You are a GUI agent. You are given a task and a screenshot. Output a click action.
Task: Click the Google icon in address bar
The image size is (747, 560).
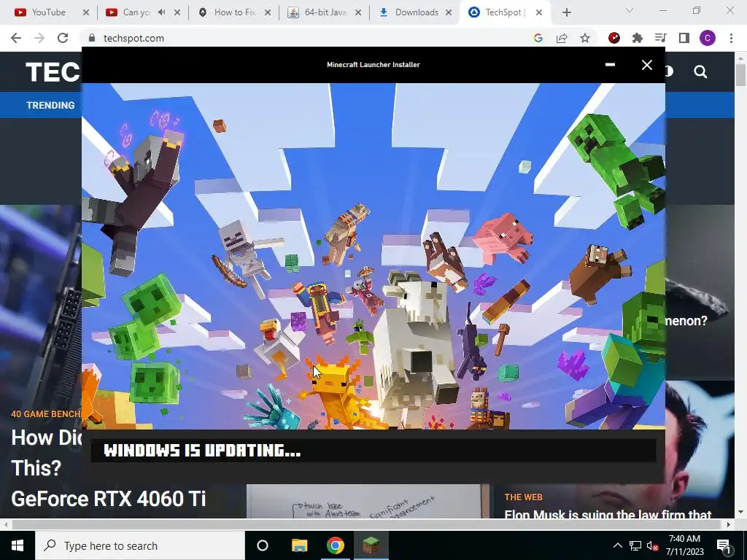(538, 38)
